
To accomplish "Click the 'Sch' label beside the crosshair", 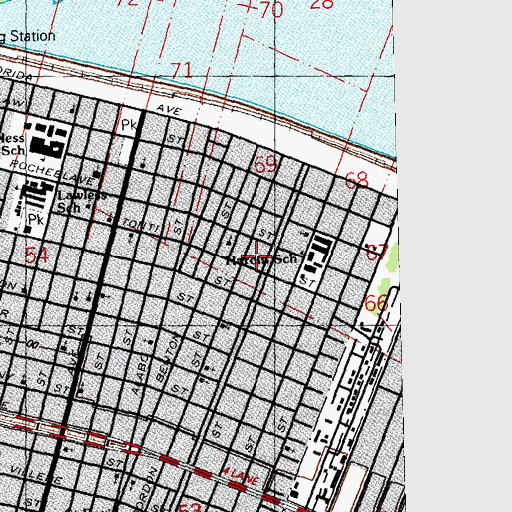I will [285, 259].
